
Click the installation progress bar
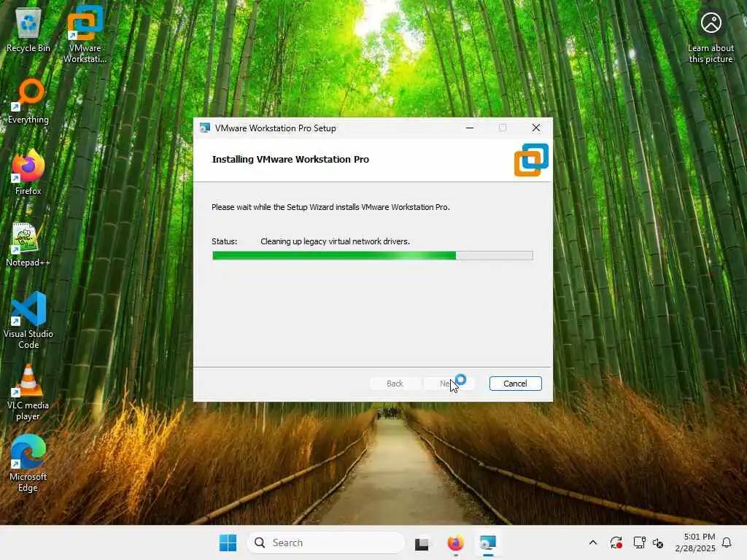click(x=373, y=256)
